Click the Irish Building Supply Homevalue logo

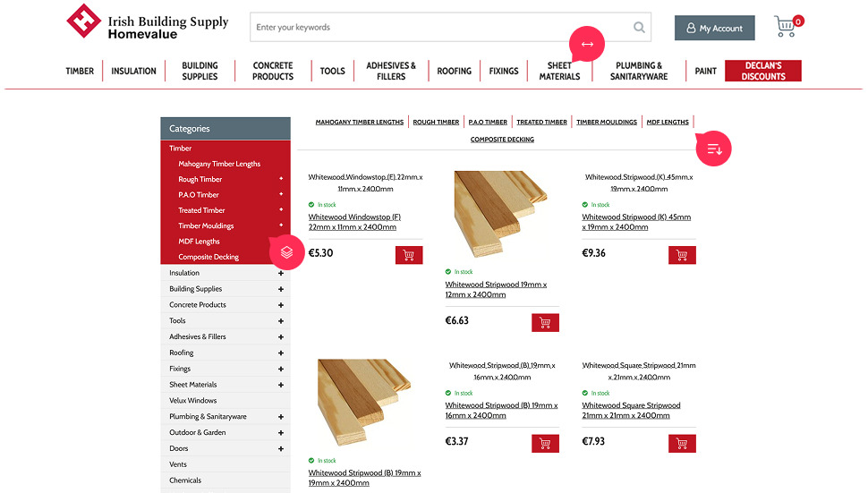pos(148,26)
